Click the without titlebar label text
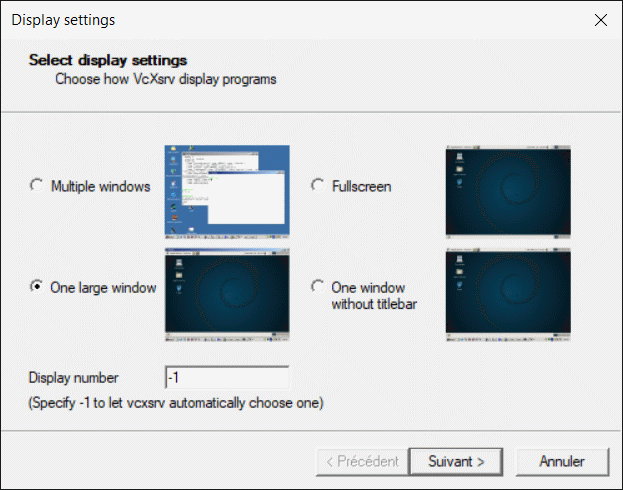Screen dimensions: 623x490 [x=374, y=304]
